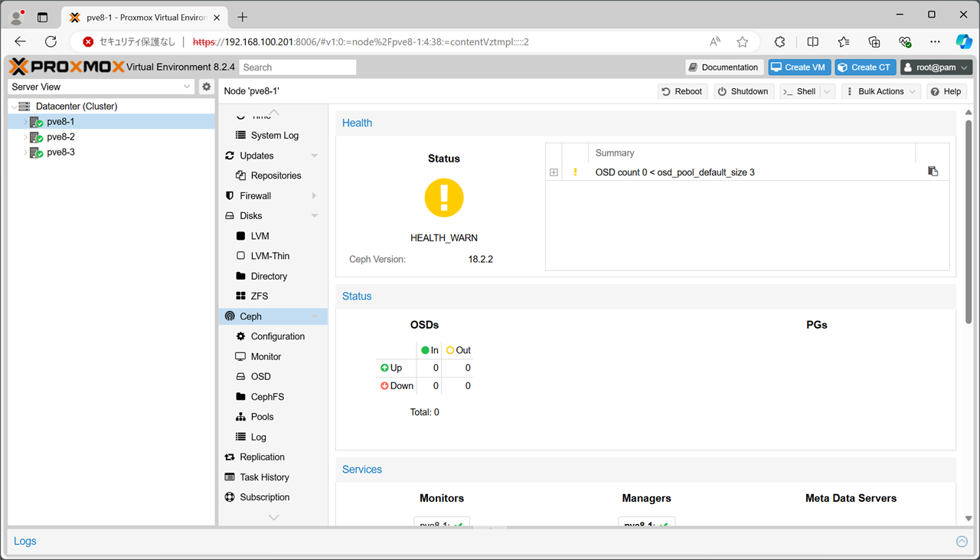
Task: Click the Create VM button
Action: pyautogui.click(x=799, y=67)
